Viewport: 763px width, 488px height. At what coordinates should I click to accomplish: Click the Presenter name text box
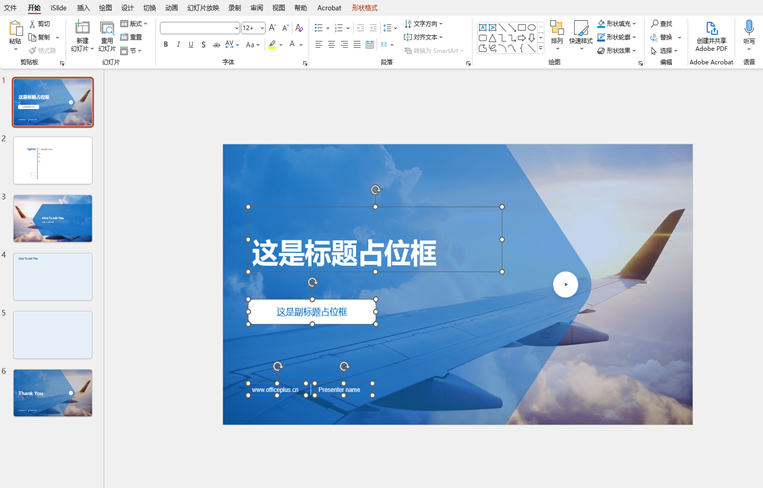(x=344, y=390)
